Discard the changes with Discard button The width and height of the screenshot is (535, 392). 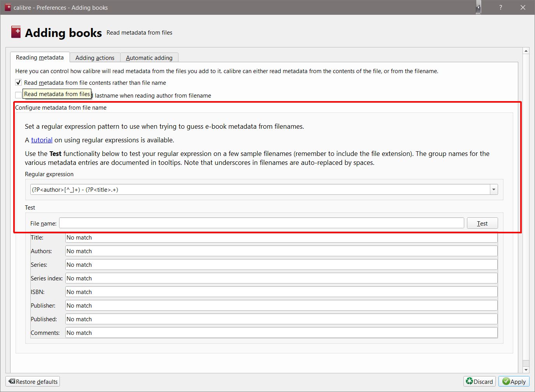[479, 381]
